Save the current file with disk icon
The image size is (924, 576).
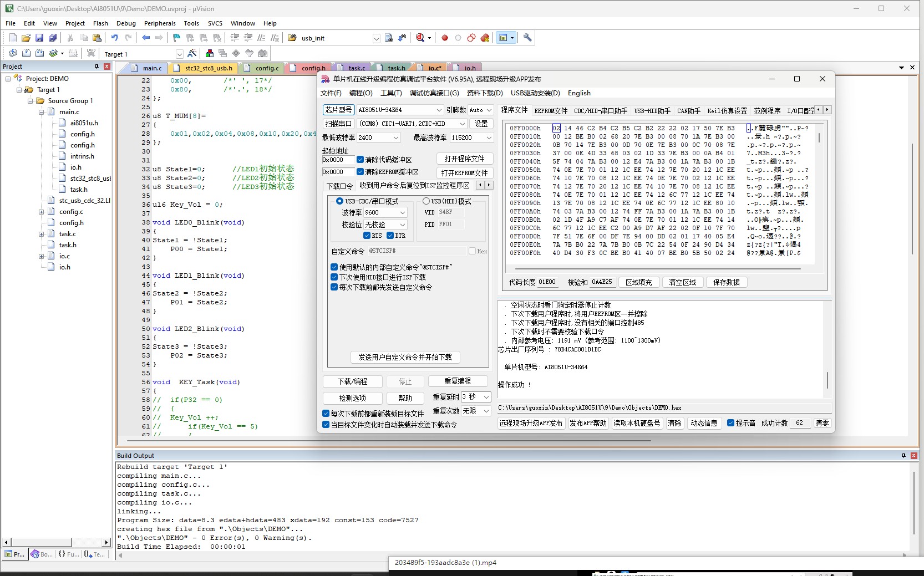pyautogui.click(x=39, y=38)
